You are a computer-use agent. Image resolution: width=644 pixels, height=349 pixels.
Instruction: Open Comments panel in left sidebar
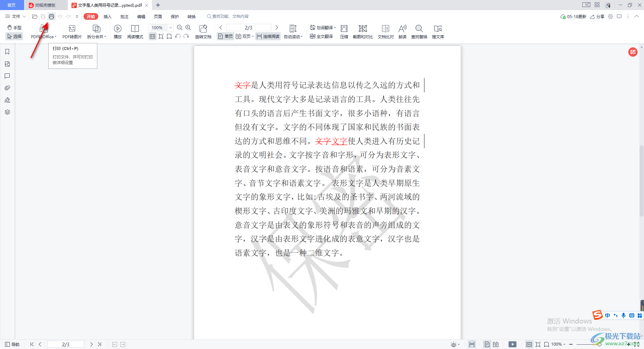coord(7,76)
